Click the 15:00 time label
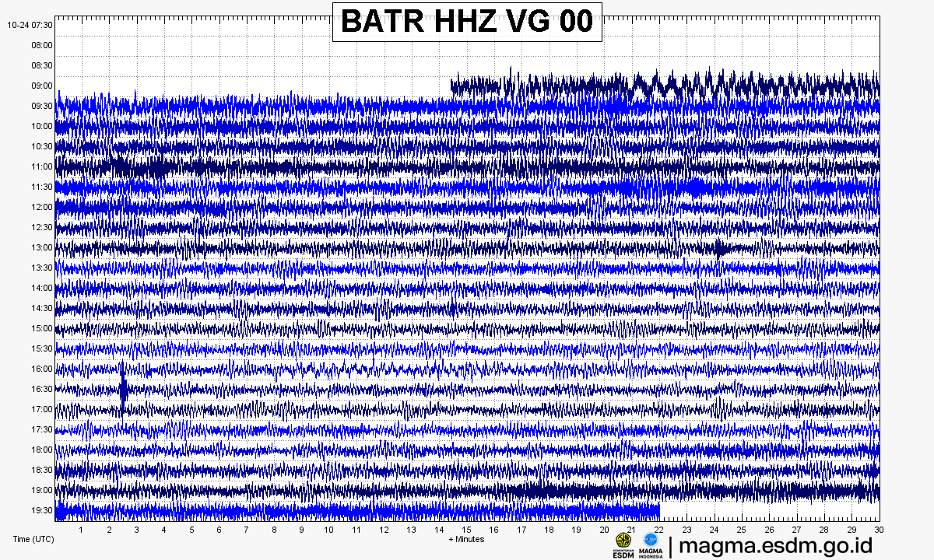 click(42, 328)
